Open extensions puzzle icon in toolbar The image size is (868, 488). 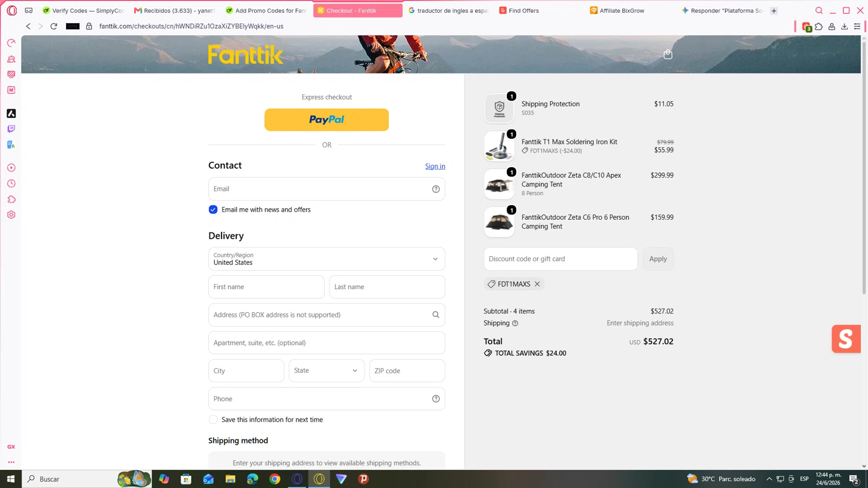click(819, 27)
